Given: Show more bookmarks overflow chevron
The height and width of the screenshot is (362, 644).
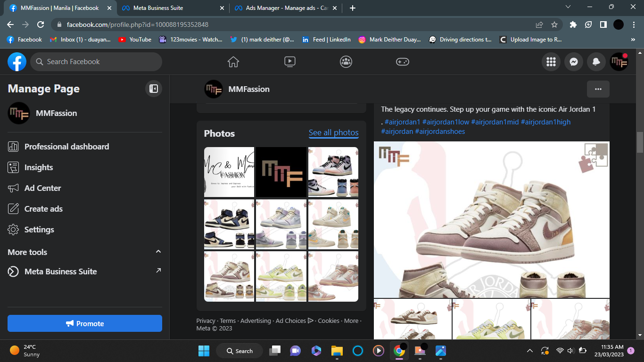Looking at the screenshot, I should (x=633, y=40).
